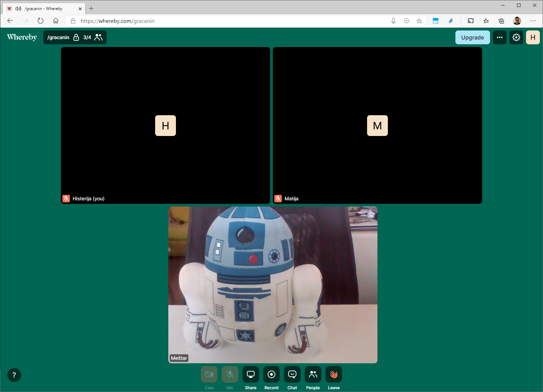Viewport: 543px width, 392px height.
Task: Click the microphone permission icon in address bar
Action: [x=393, y=21]
